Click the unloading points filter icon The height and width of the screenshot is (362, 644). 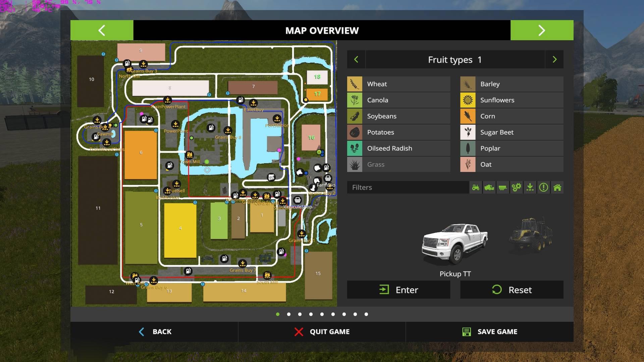530,187
